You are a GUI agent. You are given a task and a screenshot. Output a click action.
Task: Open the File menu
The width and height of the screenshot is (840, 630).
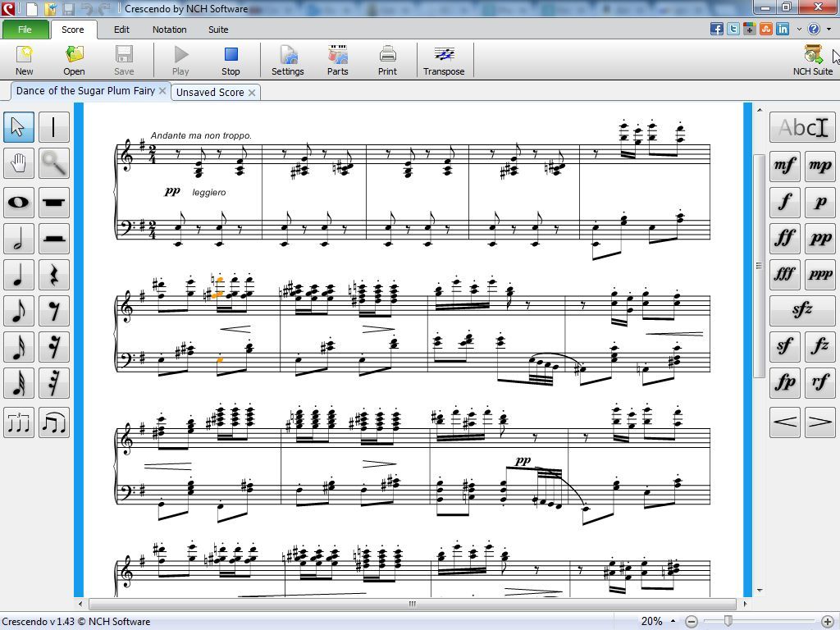point(25,30)
